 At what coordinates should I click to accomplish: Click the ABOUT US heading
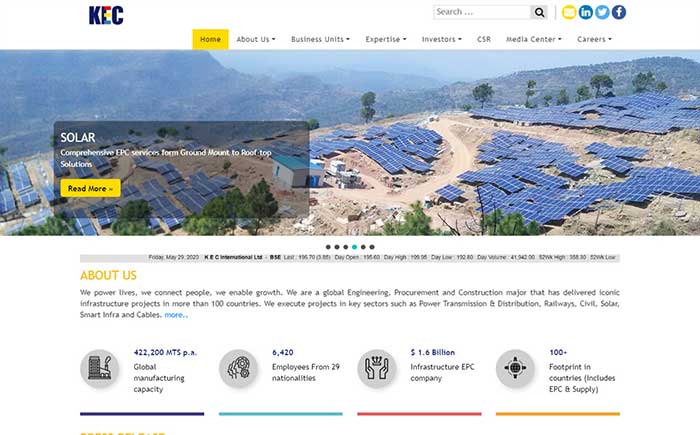(108, 276)
